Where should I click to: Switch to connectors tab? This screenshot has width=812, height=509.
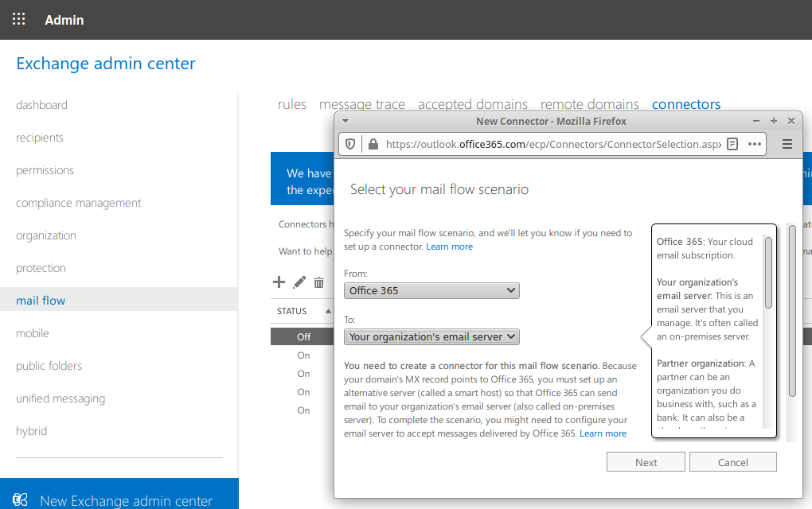[x=686, y=104]
